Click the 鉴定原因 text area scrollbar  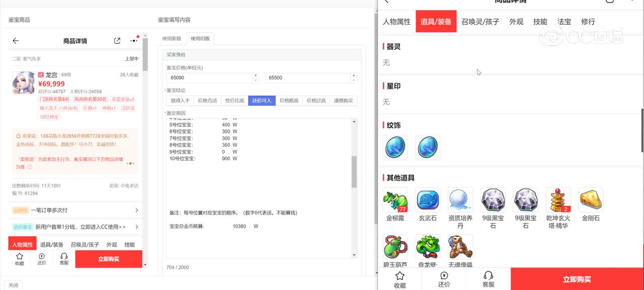[354, 171]
